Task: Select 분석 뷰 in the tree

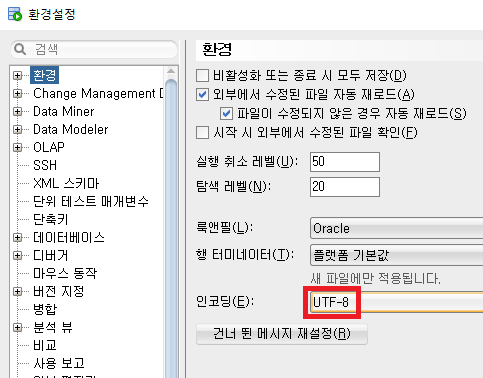Action: [53, 327]
